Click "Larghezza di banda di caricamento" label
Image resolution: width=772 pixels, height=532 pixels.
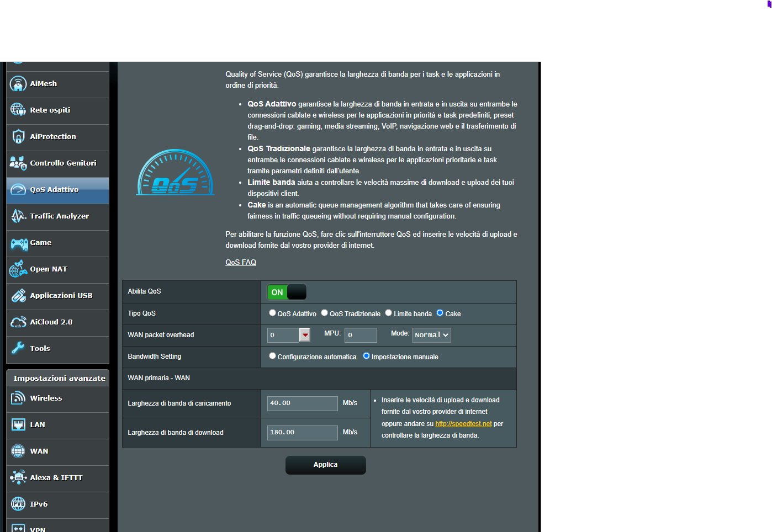(x=179, y=403)
